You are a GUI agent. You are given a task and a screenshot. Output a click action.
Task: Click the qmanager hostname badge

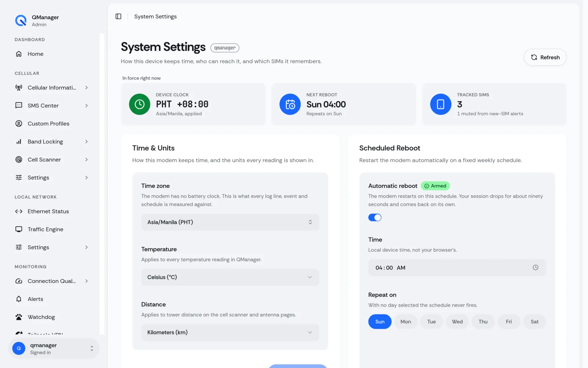(x=225, y=48)
